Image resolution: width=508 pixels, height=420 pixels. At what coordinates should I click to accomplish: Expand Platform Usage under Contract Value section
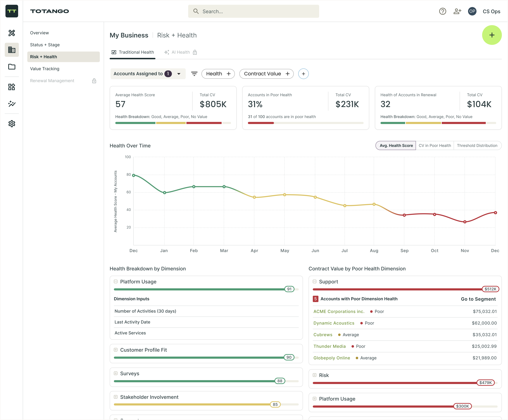pos(314,399)
